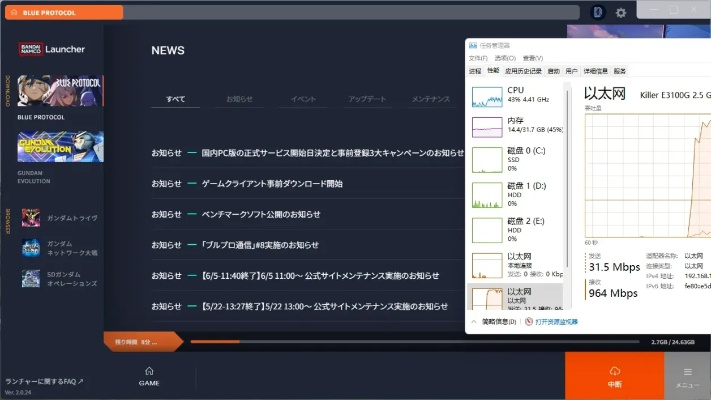Screen dimensions: 711x400
Task: Open the ランチャーに関するFAQ link
Action: (x=44, y=381)
